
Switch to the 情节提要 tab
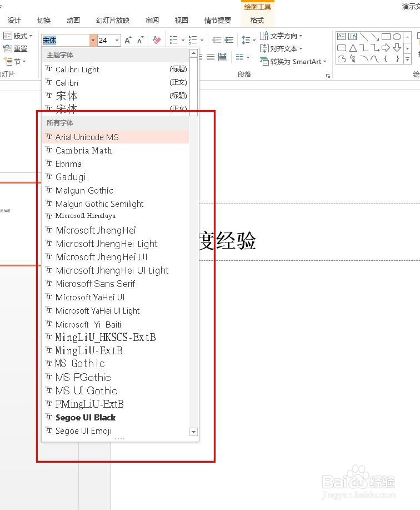click(218, 21)
